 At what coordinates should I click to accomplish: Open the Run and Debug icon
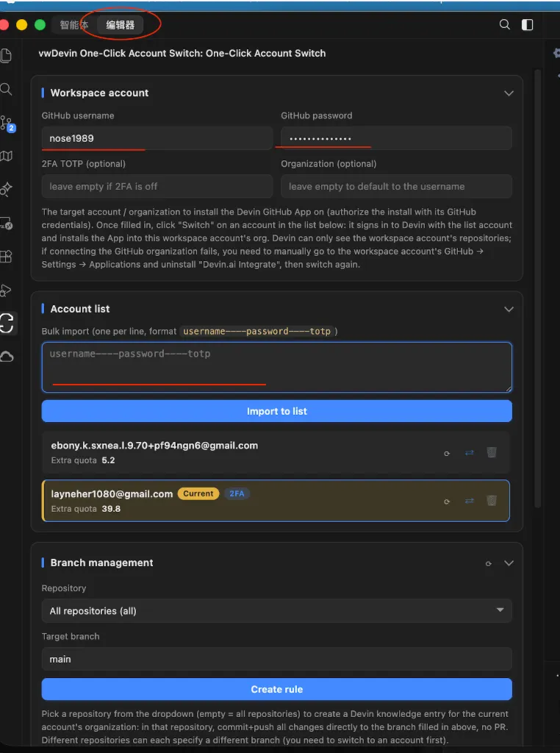[6, 290]
